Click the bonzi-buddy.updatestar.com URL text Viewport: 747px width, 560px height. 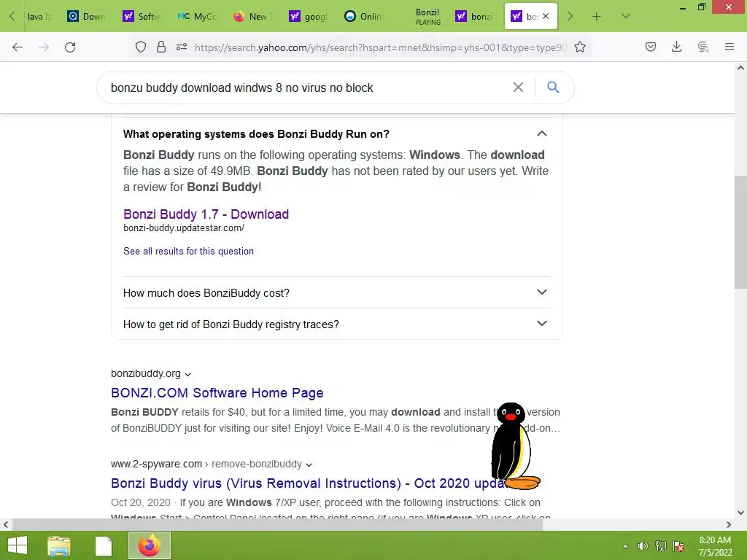coord(184,228)
